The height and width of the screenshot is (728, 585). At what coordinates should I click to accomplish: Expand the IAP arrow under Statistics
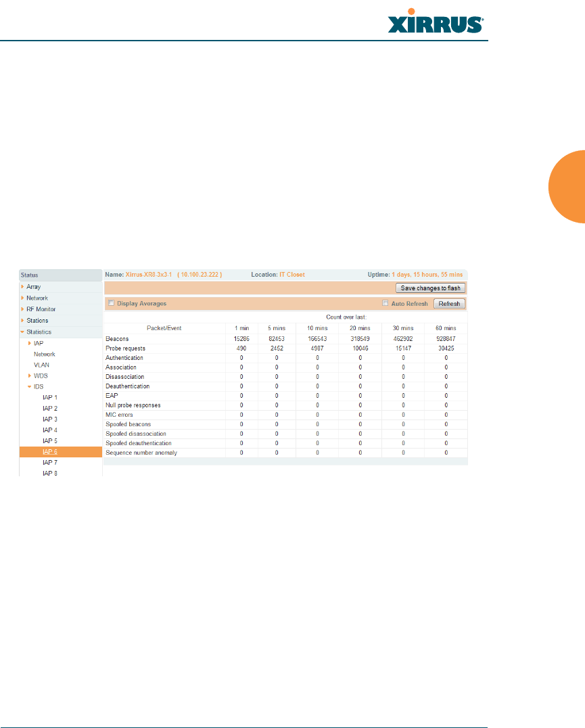[x=30, y=343]
